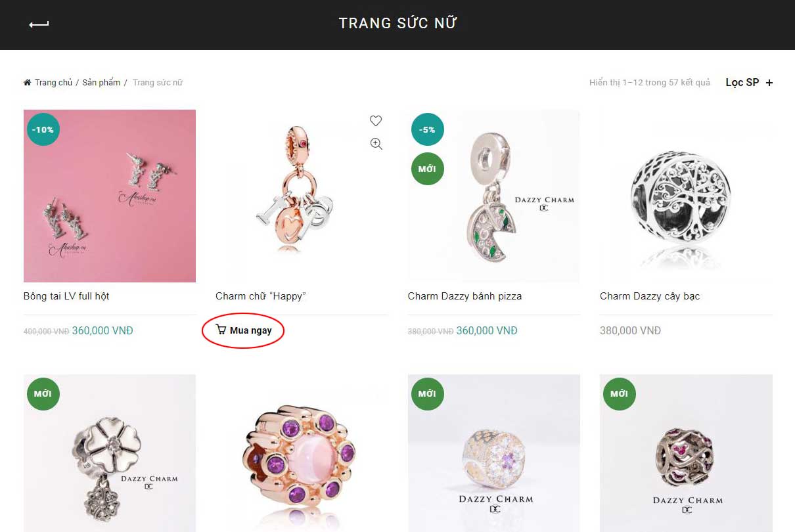The width and height of the screenshot is (795, 532).
Task: Click the home icon in breadcrumb
Action: 28,82
